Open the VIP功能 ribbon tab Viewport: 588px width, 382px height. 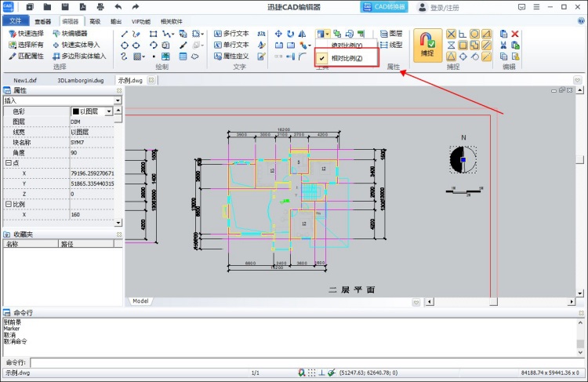pos(141,22)
